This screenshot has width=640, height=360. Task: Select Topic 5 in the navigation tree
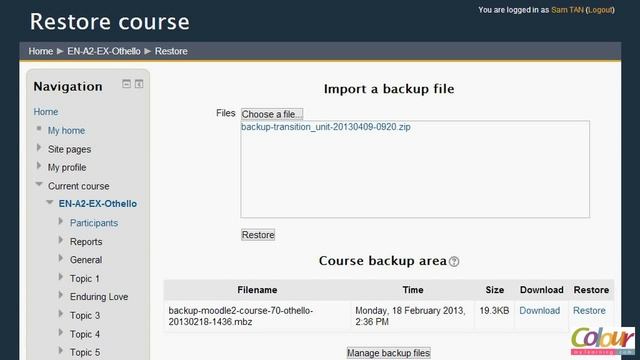pos(85,352)
